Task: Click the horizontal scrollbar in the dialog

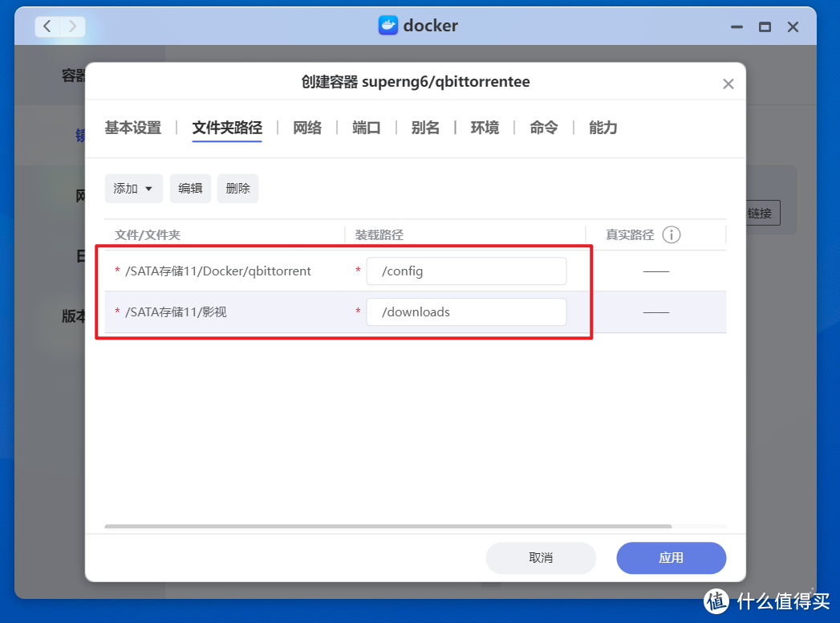Action: point(388,527)
